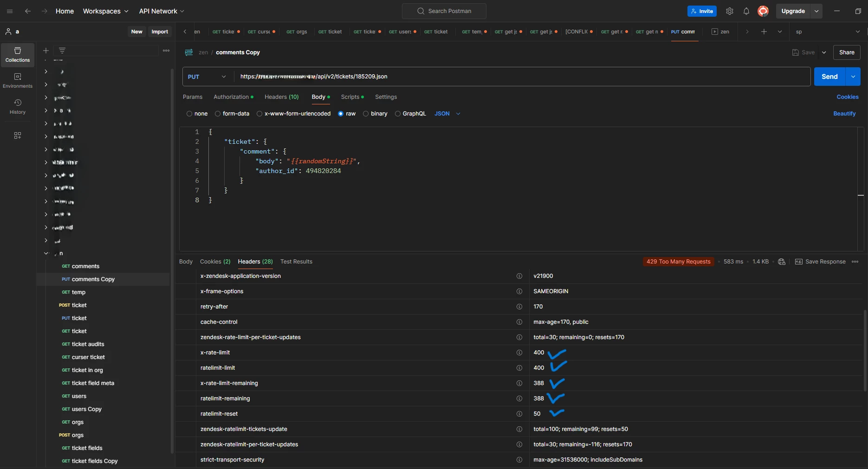This screenshot has height=469, width=868.
Task: Click info icon for cache-control header
Action: [x=519, y=322]
